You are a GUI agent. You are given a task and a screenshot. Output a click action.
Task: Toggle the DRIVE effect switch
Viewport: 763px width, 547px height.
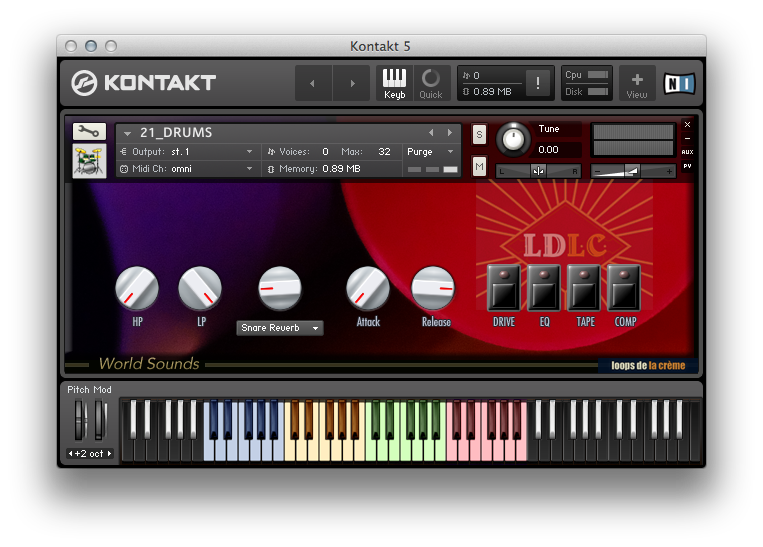coord(504,288)
